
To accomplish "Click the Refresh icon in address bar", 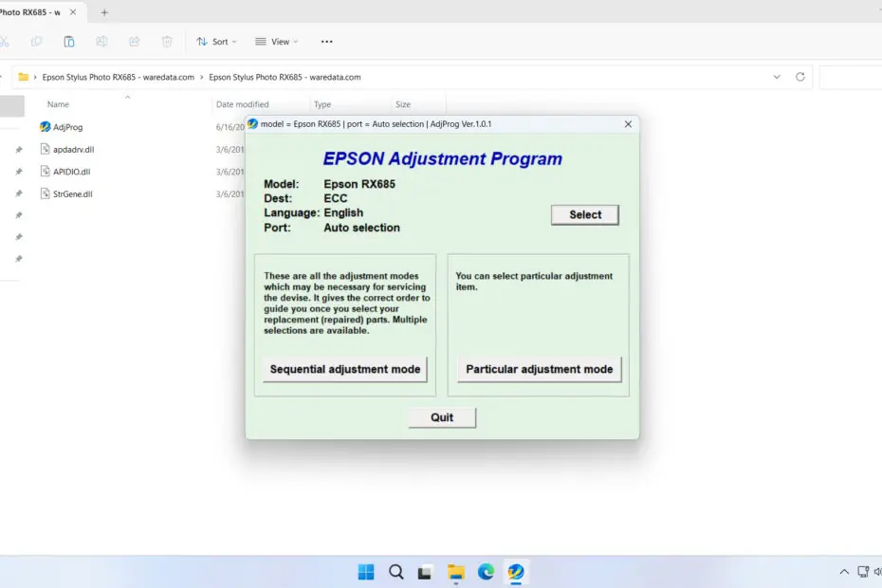I will (x=799, y=77).
